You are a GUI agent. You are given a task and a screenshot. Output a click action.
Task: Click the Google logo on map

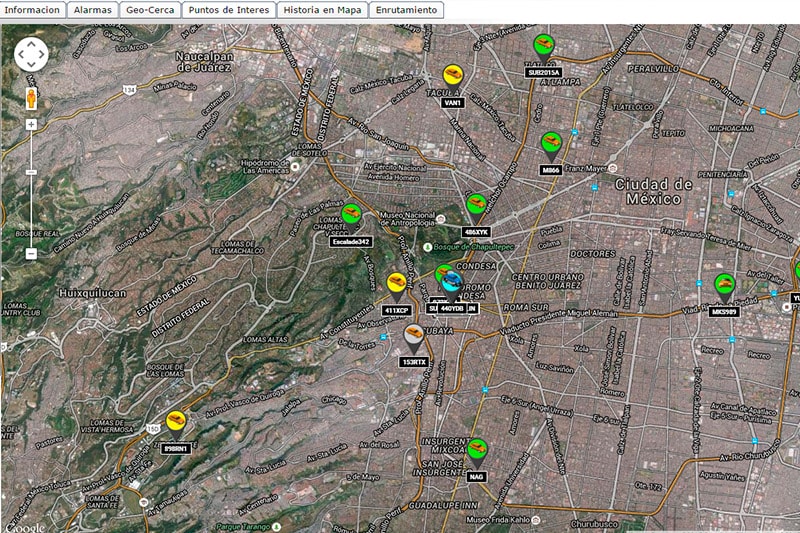(24, 526)
